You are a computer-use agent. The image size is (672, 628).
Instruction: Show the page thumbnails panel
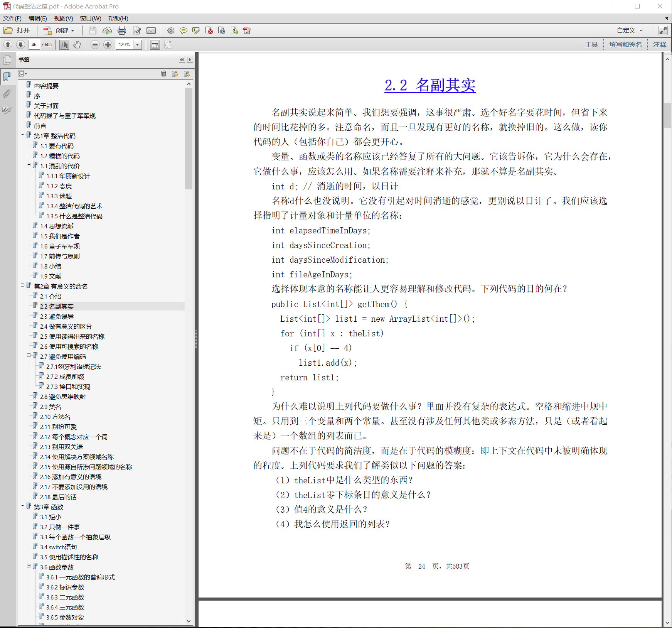click(7, 60)
